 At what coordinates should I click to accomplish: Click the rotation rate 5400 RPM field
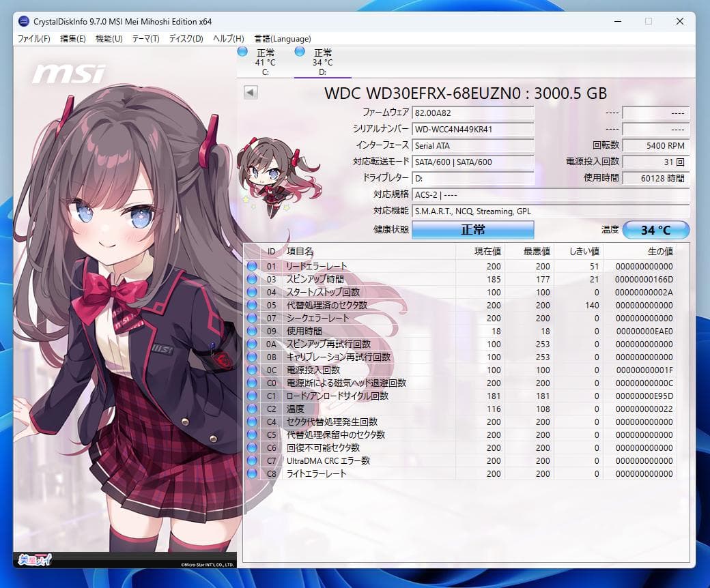click(655, 145)
